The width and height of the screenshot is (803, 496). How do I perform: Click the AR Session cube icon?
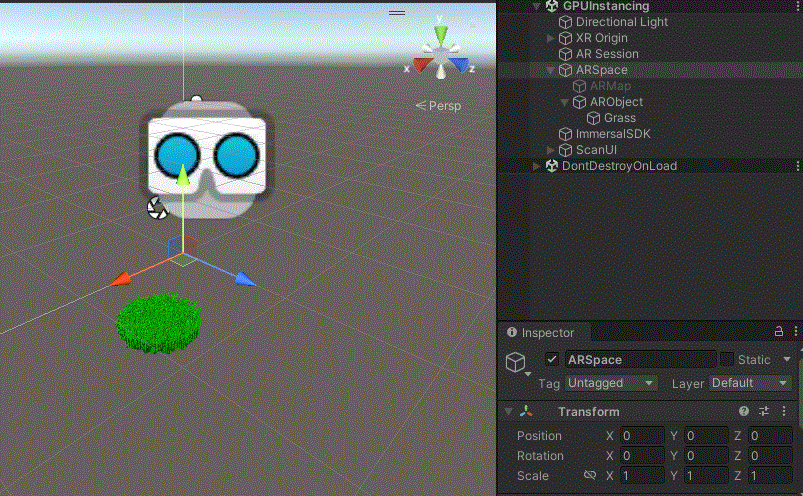(565, 54)
